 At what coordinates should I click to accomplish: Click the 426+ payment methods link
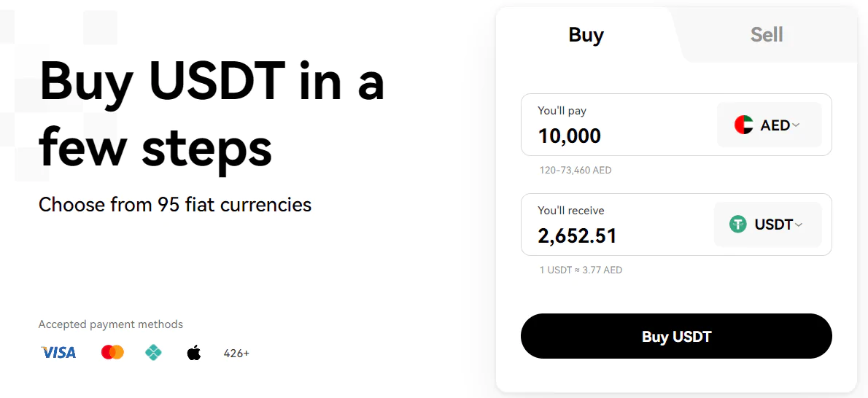pos(236,353)
